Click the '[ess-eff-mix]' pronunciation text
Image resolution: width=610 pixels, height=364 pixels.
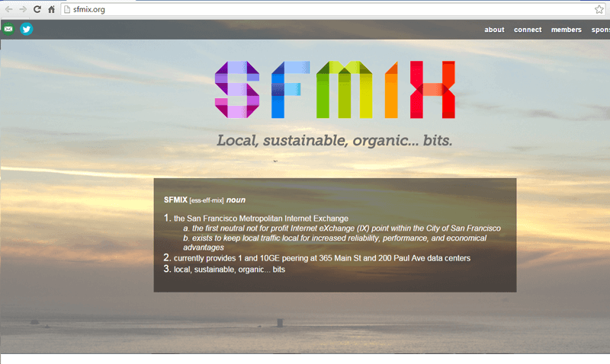point(207,200)
